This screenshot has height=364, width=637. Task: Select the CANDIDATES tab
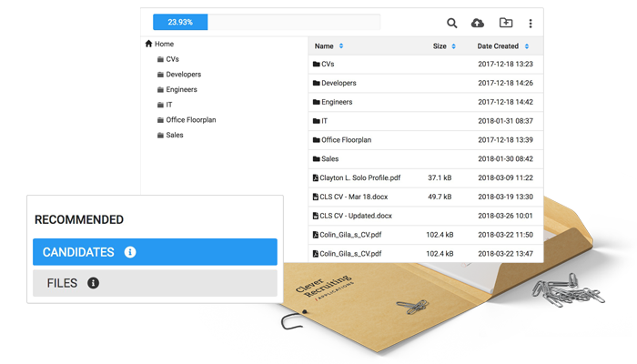coord(156,252)
